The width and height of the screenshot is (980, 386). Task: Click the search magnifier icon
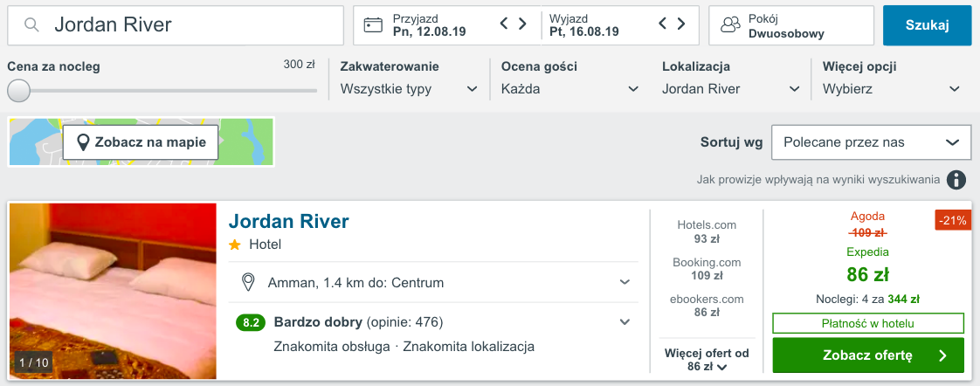[31, 25]
